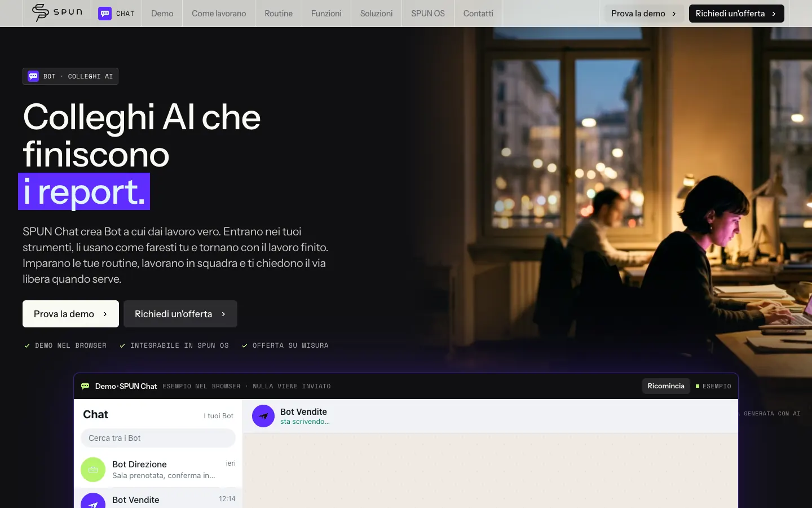The width and height of the screenshot is (812, 508).
Task: Click the Ricomincia button in the demo
Action: click(666, 386)
